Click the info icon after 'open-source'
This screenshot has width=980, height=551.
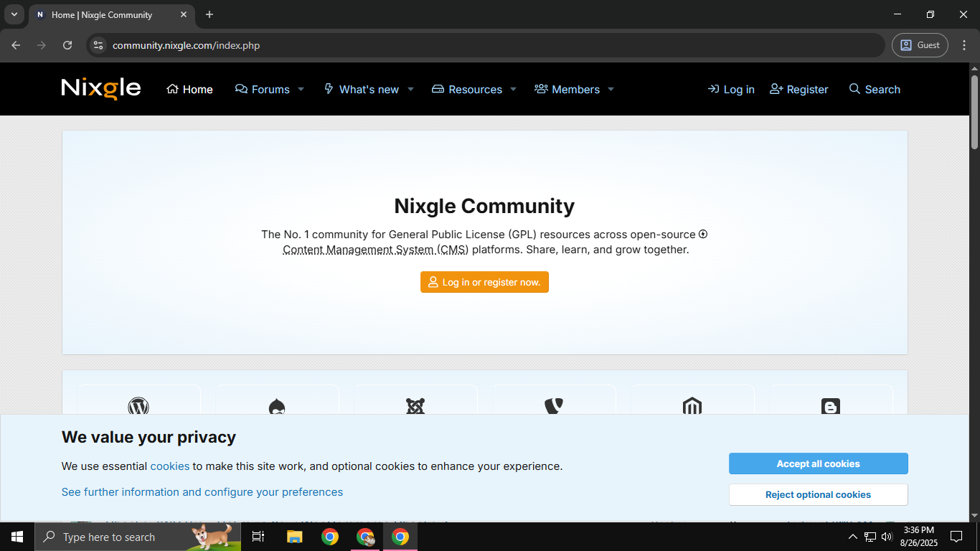tap(703, 234)
